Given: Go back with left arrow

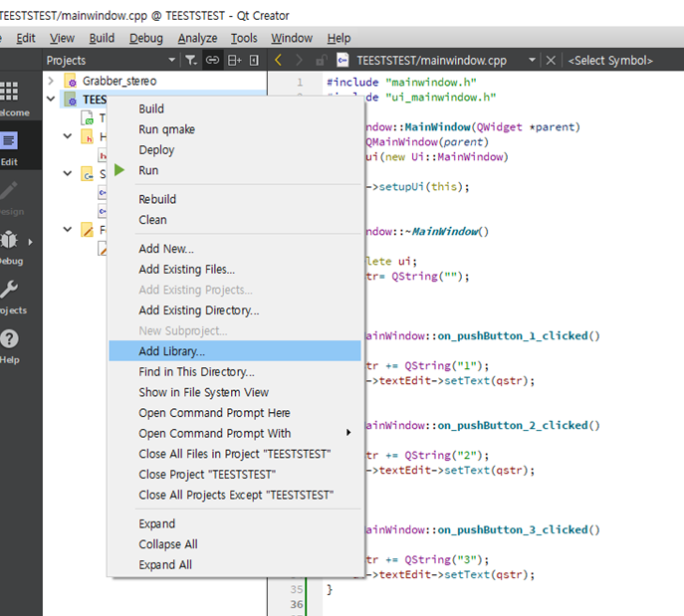Looking at the screenshot, I should (278, 61).
